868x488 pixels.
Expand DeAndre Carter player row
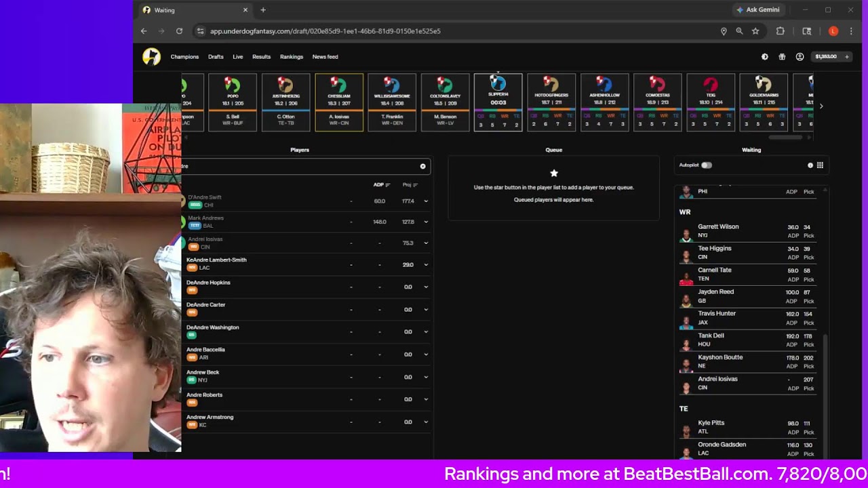click(x=426, y=310)
